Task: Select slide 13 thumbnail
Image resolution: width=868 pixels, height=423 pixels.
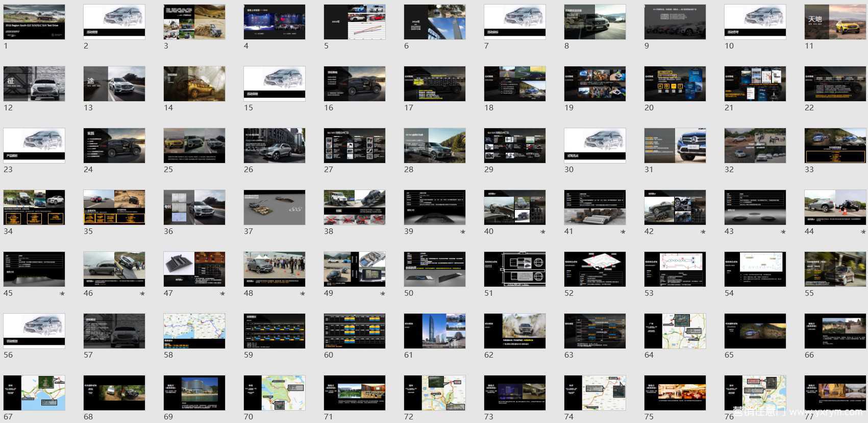Action: tap(114, 84)
